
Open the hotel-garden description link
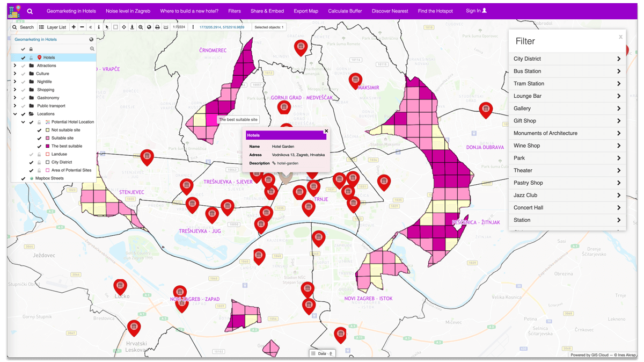point(287,163)
